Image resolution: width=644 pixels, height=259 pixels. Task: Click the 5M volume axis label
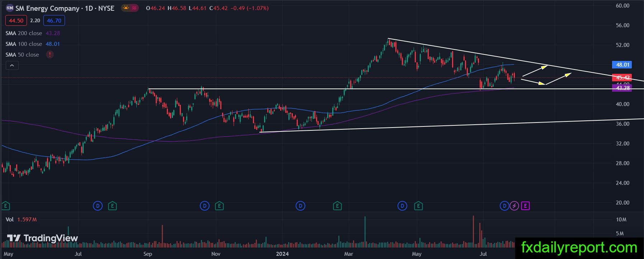(x=620, y=234)
